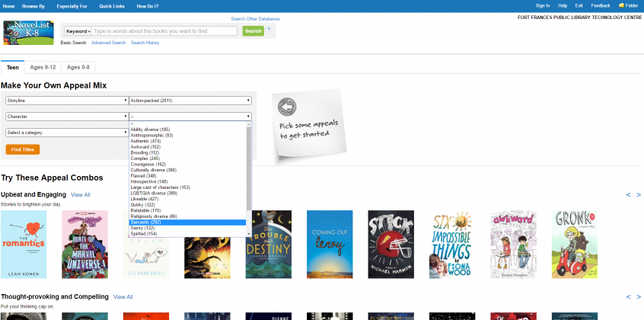Open The Romantics book cover
644x320 pixels.
click(24, 244)
